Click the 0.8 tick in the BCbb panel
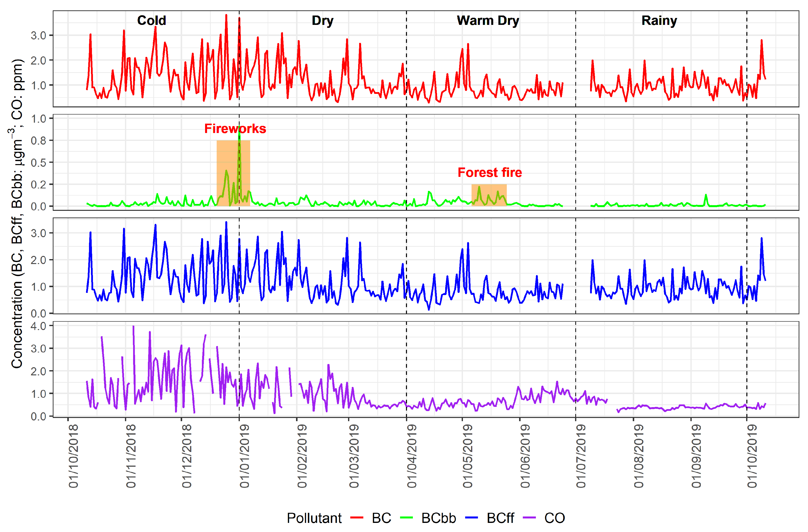The width and height of the screenshot is (808, 532). tap(38, 140)
